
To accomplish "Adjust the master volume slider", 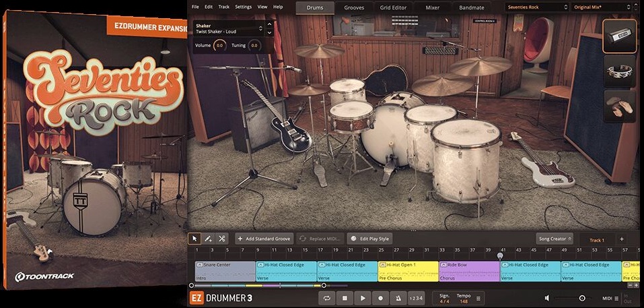I will pos(581,298).
